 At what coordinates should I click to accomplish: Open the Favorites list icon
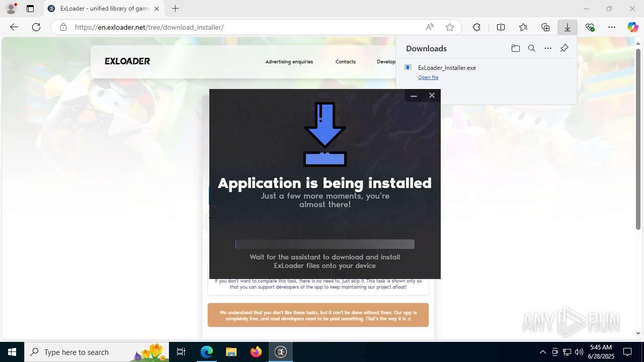tap(523, 27)
